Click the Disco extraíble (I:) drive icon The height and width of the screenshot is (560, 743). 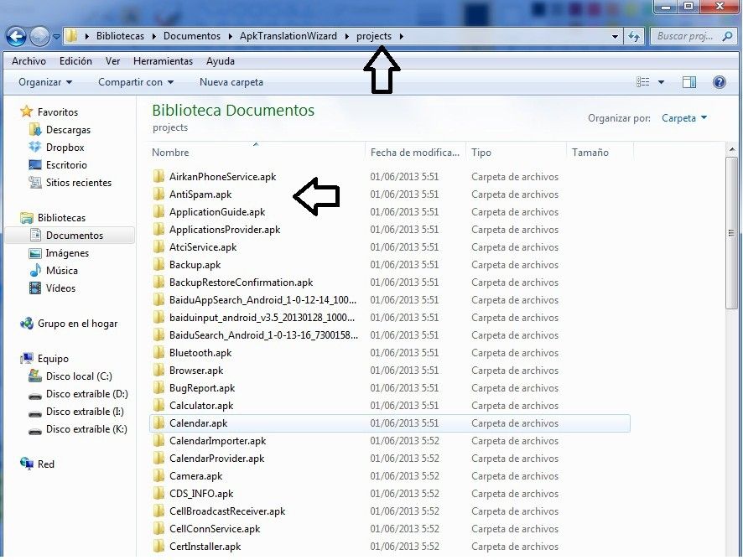[x=35, y=412]
